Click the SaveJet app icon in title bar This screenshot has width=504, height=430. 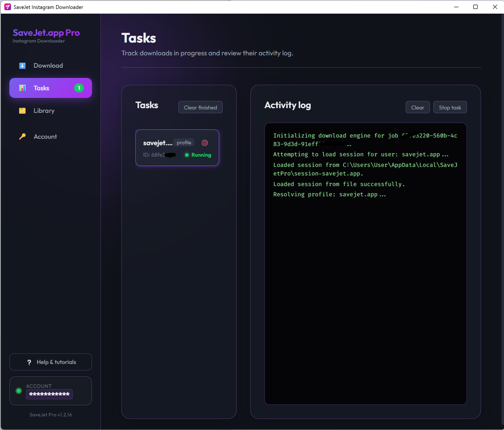(x=7, y=7)
